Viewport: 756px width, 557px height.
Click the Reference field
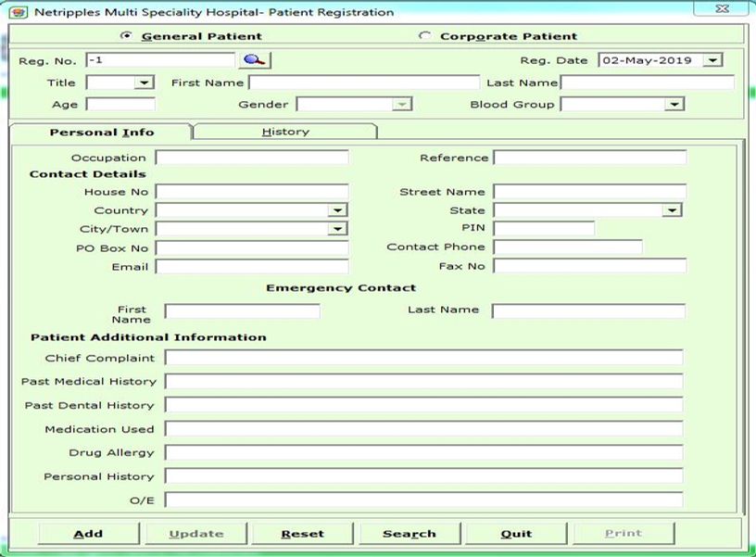590,158
